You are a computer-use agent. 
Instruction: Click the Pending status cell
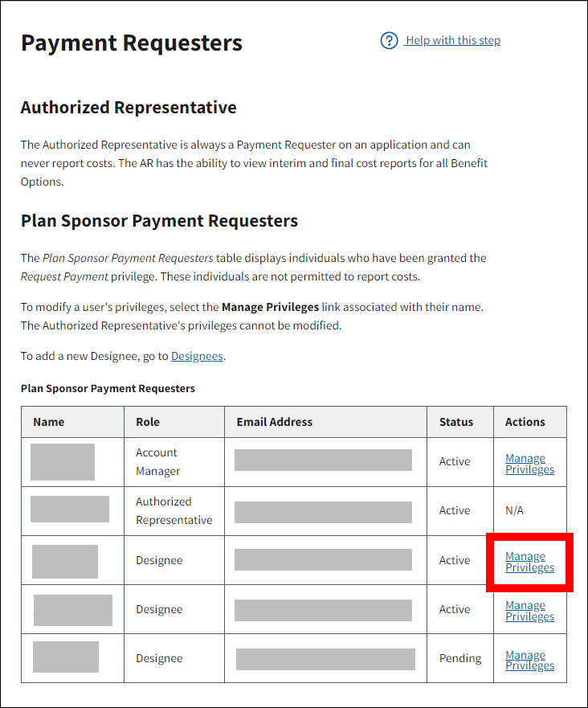coord(460,658)
